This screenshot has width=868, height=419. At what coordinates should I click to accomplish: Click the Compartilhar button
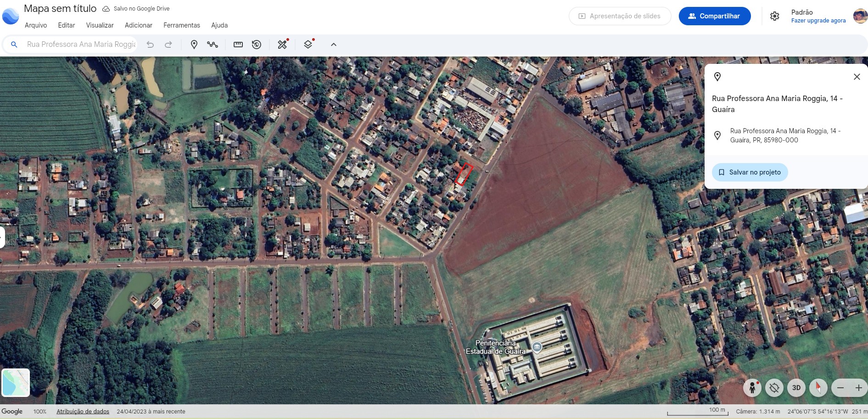click(714, 16)
